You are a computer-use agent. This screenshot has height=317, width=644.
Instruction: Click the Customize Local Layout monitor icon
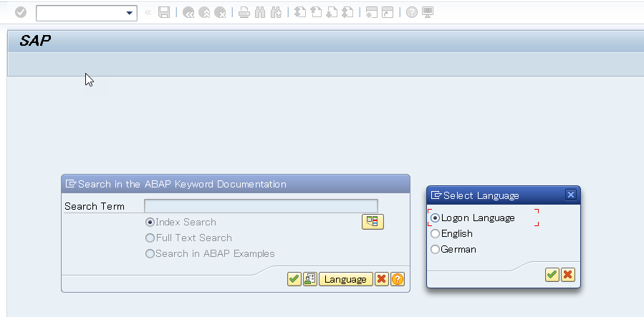coord(428,13)
